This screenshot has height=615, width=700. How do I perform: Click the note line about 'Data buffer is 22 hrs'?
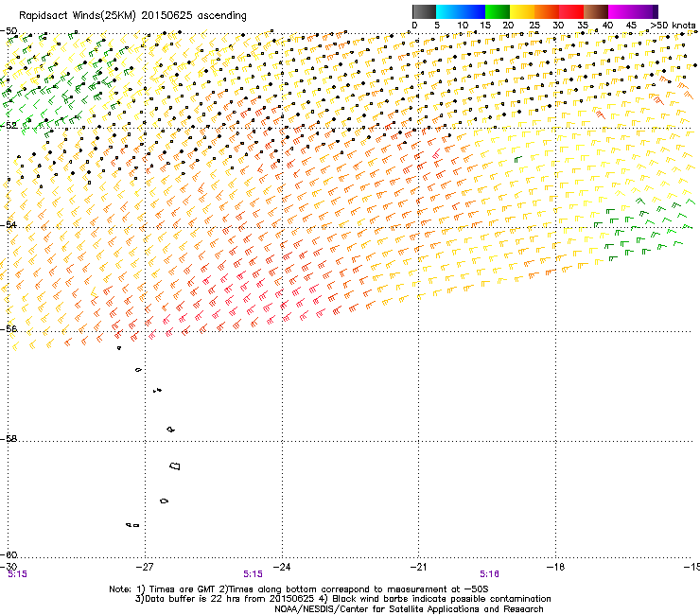point(342,599)
